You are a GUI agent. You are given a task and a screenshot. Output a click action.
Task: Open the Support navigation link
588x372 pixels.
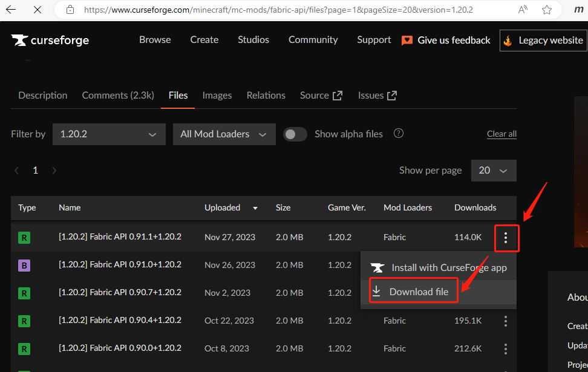pos(374,40)
